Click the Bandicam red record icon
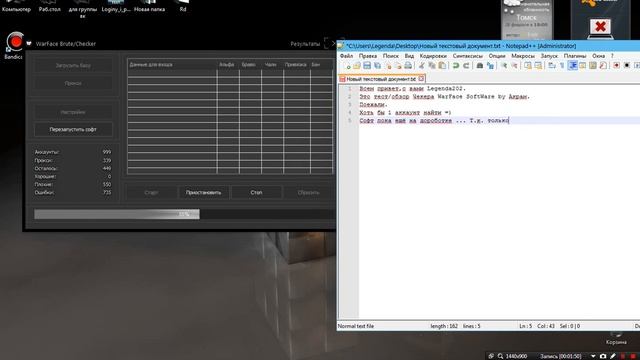 coord(16,42)
